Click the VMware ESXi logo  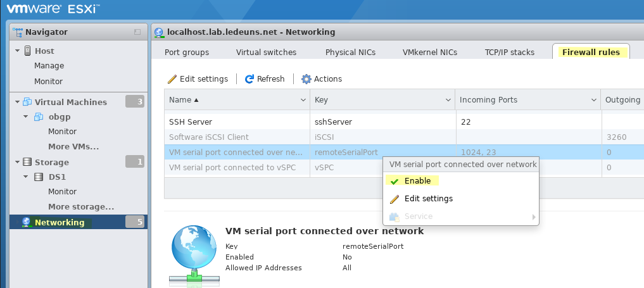(53, 9)
